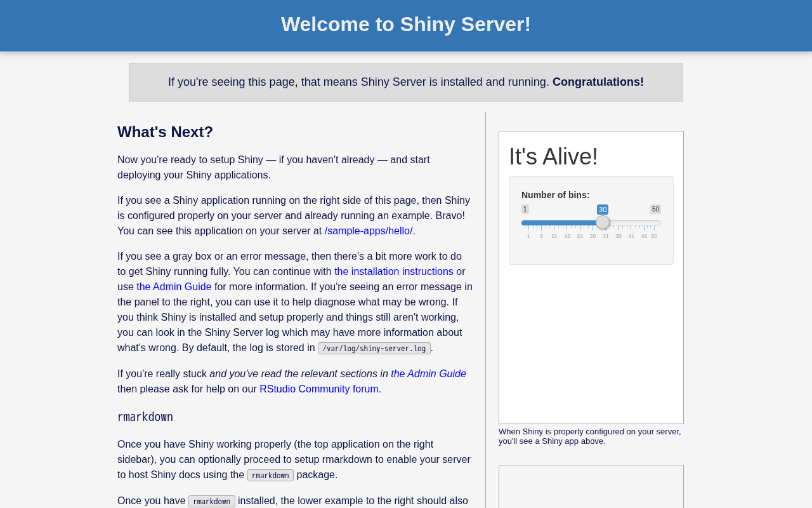This screenshot has width=812, height=508.
Task: Click the slider tick label 11
Action: (554, 236)
